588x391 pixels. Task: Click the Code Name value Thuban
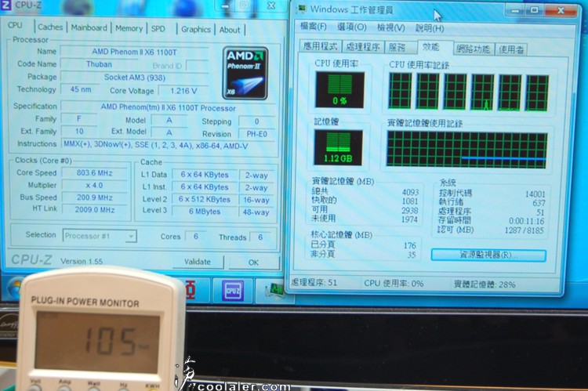pos(99,64)
